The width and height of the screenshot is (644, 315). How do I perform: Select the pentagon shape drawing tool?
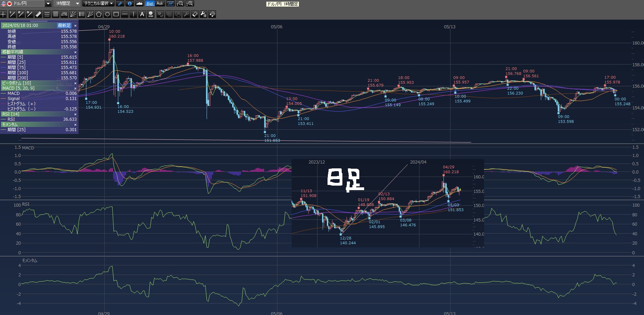[99, 14]
